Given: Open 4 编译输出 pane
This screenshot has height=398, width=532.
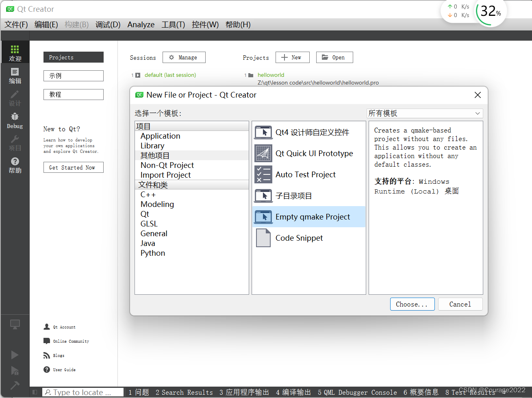Looking at the screenshot, I should (x=293, y=392).
